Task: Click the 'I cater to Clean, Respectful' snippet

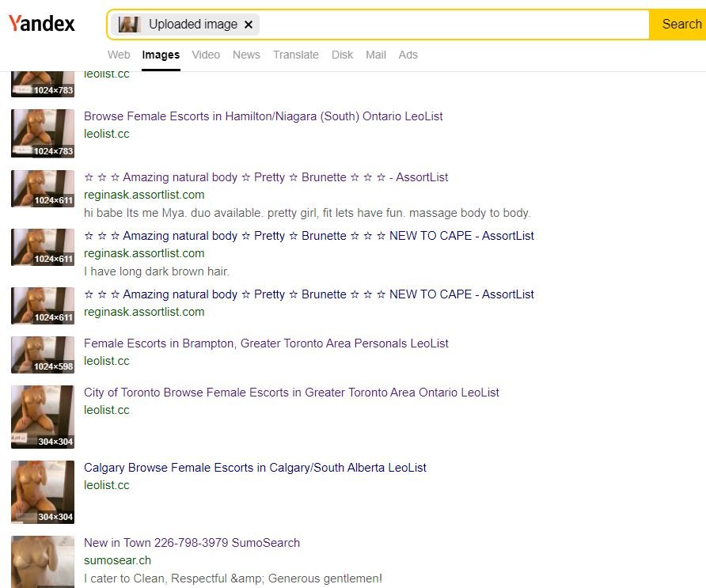Action: (233, 578)
